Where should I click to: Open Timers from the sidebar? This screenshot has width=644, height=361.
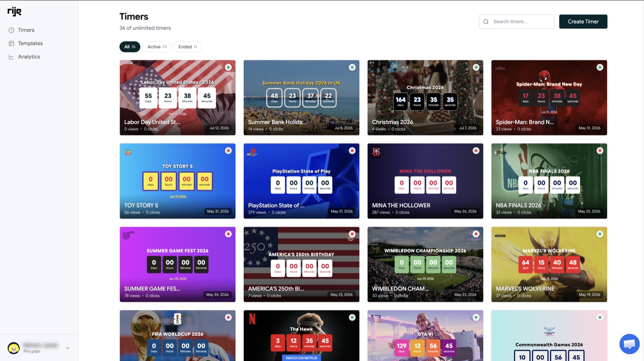pyautogui.click(x=26, y=30)
